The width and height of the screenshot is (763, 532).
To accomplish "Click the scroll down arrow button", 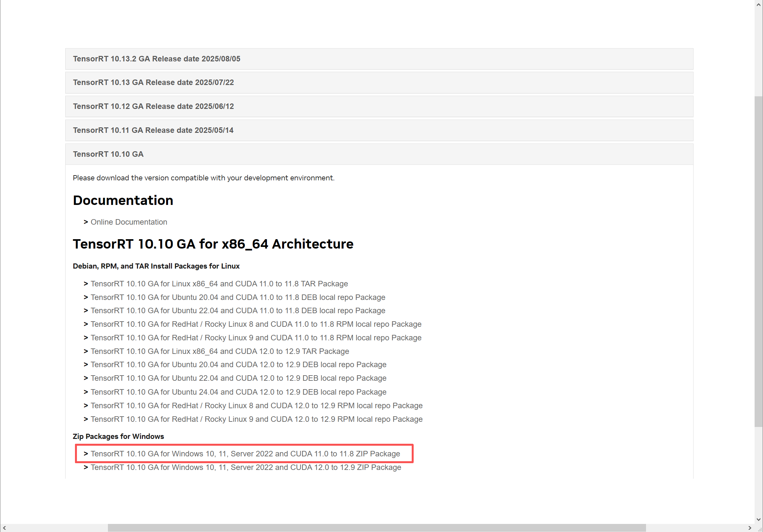I will click(758, 519).
